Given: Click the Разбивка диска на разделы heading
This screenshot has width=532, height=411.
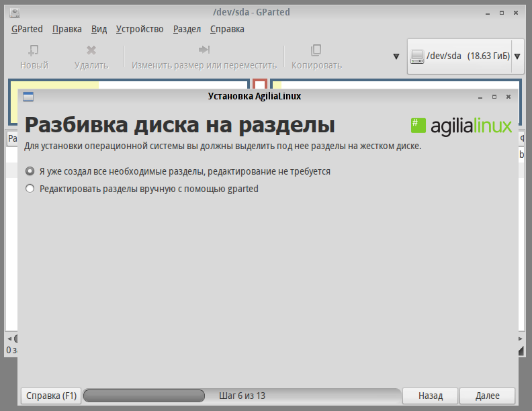Looking at the screenshot, I should click(180, 125).
